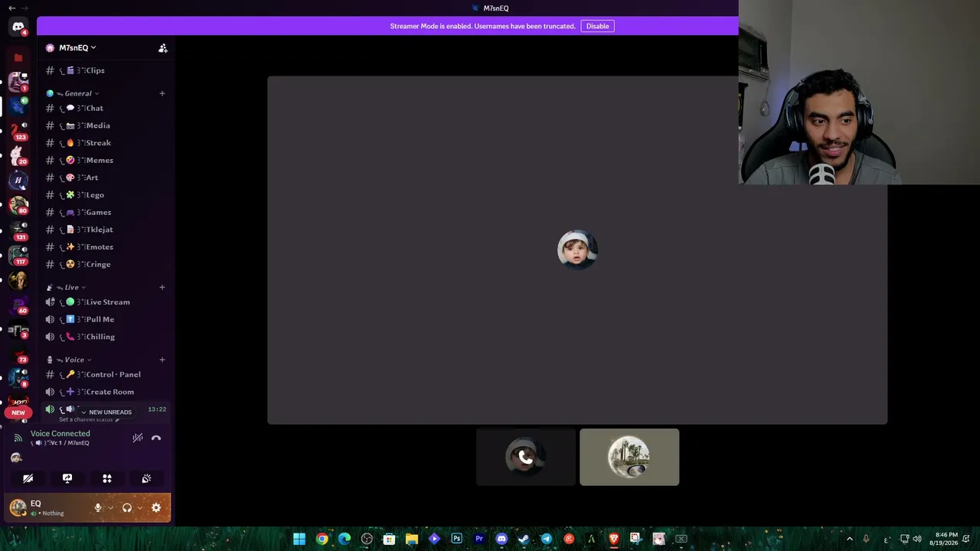The image size is (980, 551).
Task: Open the Tklejat text channel
Action: (106, 230)
